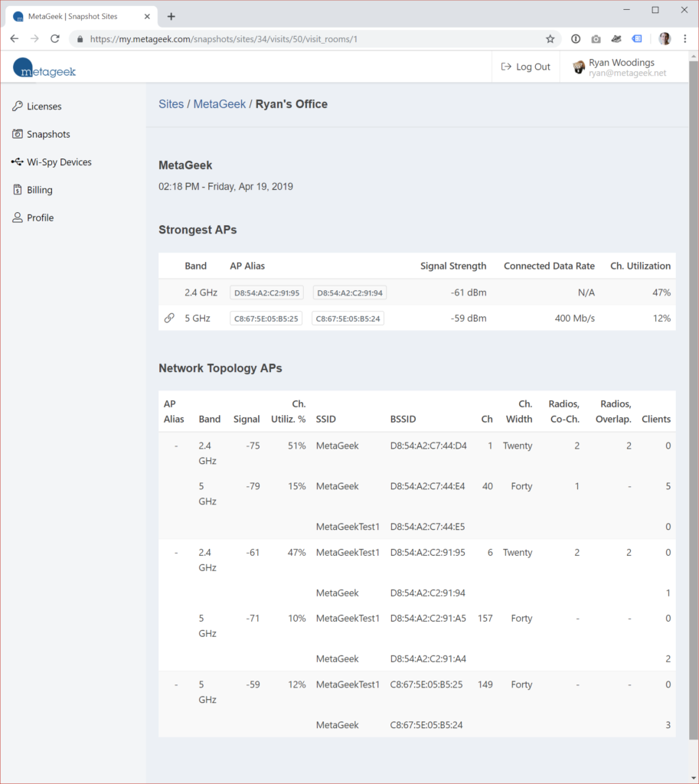Click the channel 149 cell
Screen dimensions: 699x784
485,684
